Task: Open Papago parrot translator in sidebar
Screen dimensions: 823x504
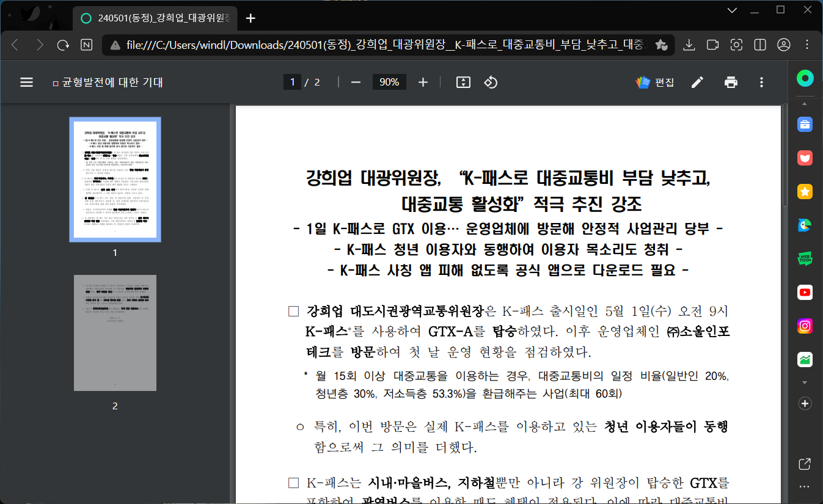Action: coord(805,225)
